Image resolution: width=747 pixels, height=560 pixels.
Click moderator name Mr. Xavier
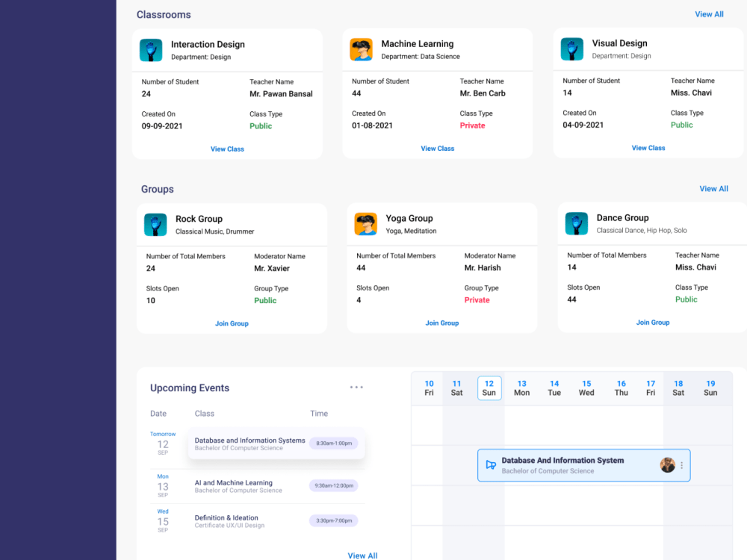[x=272, y=268]
